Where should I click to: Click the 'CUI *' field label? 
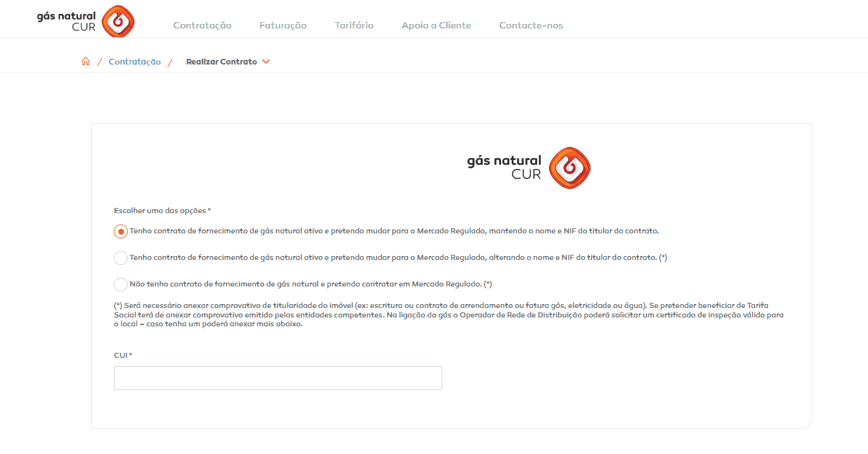tap(123, 355)
